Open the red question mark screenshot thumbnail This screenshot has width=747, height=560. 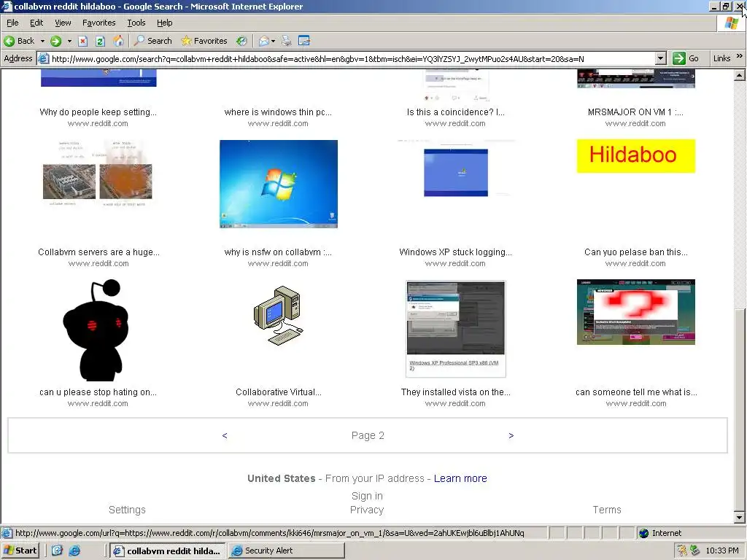636,312
